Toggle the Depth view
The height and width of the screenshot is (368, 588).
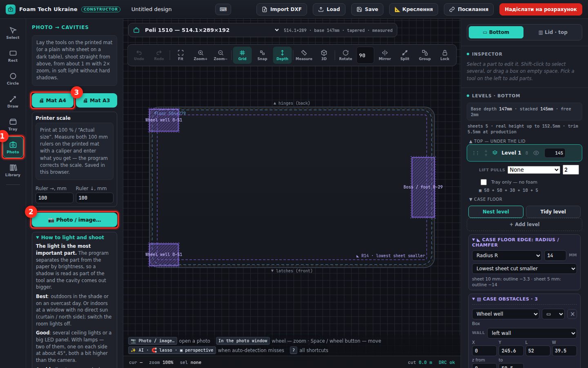[282, 55]
